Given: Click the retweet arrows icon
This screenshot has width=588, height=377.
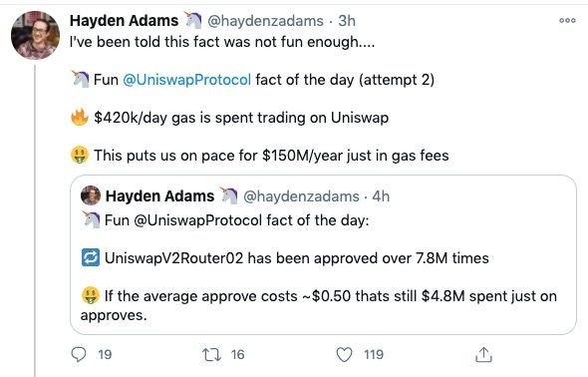Looking at the screenshot, I should 212,354.
